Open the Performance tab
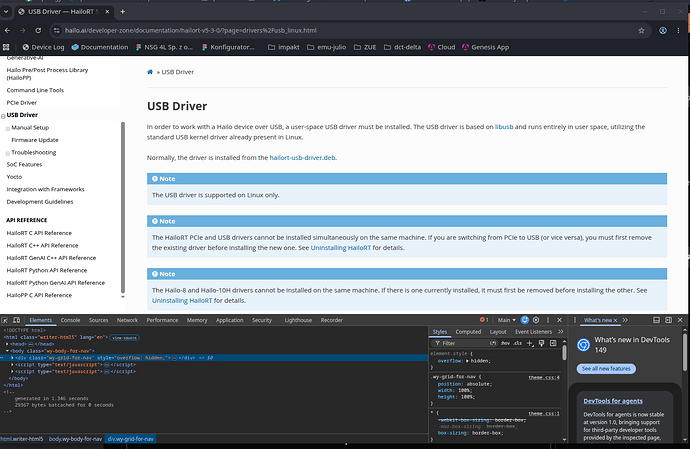 pos(162,320)
